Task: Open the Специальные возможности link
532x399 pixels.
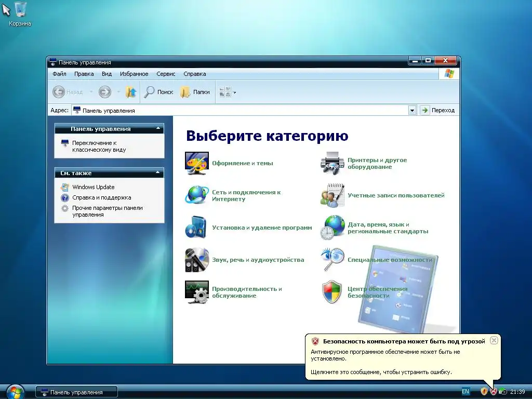Action: click(x=390, y=260)
